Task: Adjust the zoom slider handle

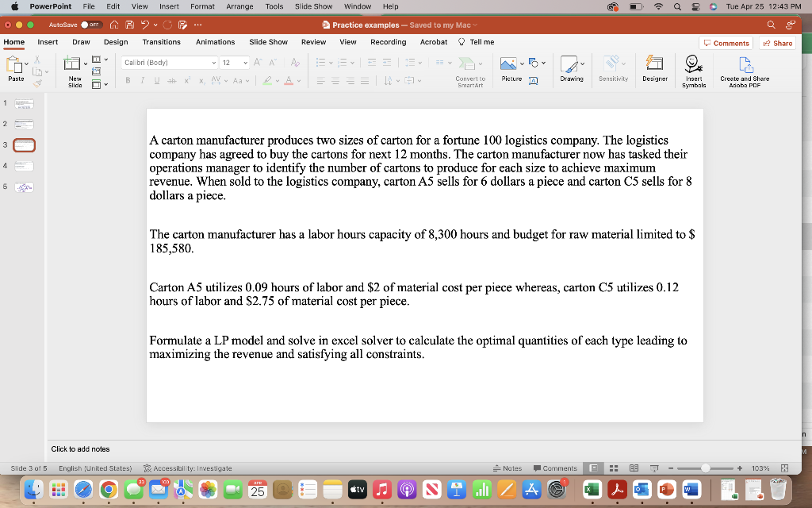Action: coord(705,468)
